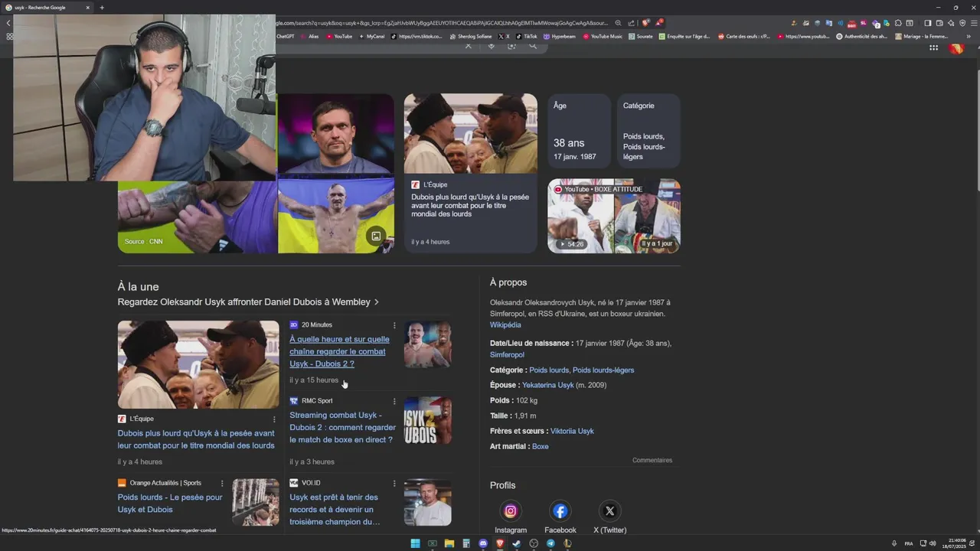The image size is (980, 551).
Task: Open options menu for the VOI.ID article
Action: pyautogui.click(x=394, y=484)
